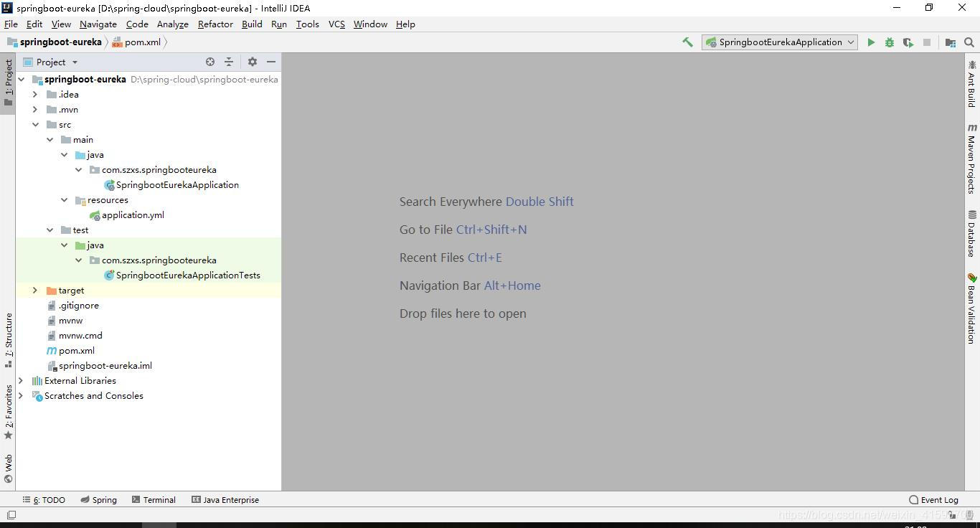Open the Database side tool window

click(972, 233)
